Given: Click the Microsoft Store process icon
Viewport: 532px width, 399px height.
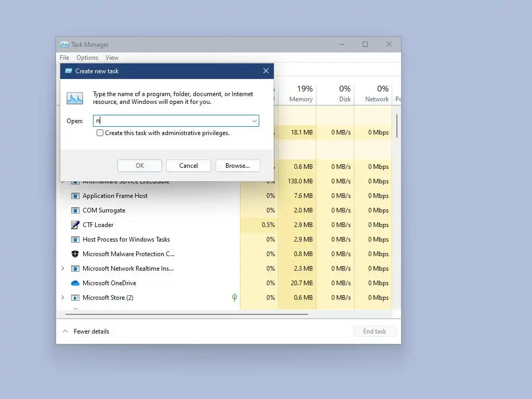Looking at the screenshot, I should tap(75, 298).
